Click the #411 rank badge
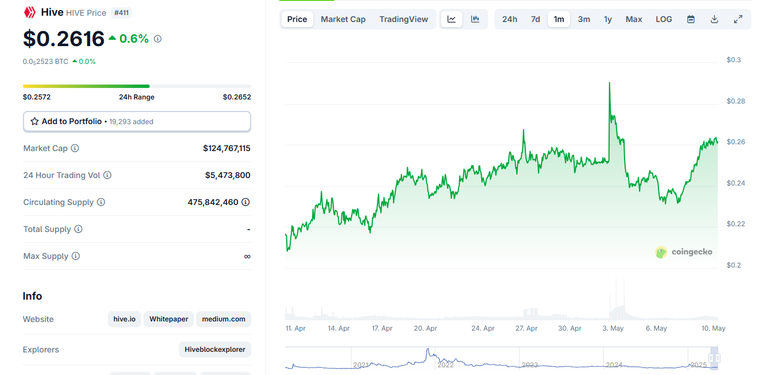 tap(121, 13)
